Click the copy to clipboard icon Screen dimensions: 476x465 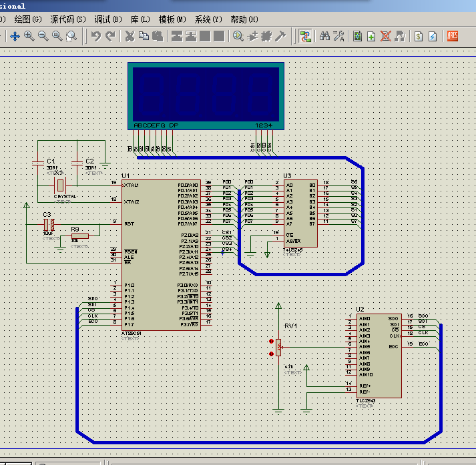click(x=144, y=37)
